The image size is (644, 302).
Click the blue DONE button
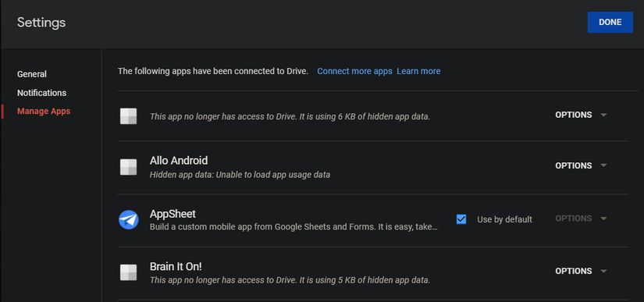pos(610,22)
